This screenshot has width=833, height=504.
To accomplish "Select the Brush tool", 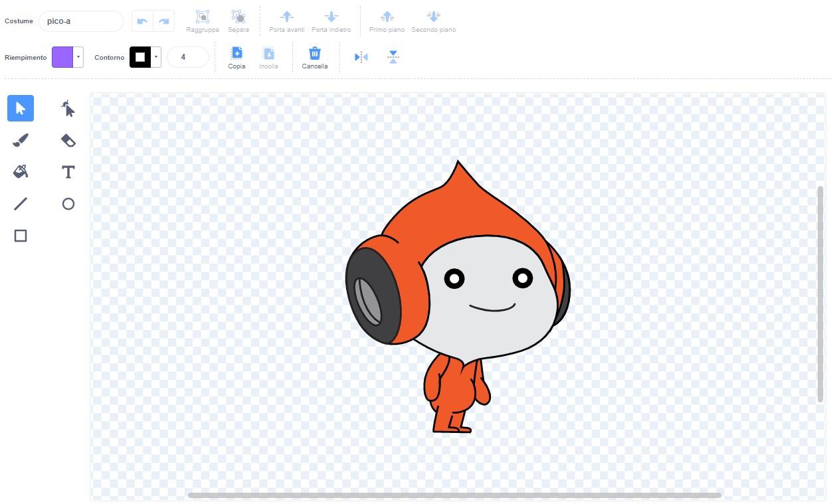I will (x=21, y=140).
